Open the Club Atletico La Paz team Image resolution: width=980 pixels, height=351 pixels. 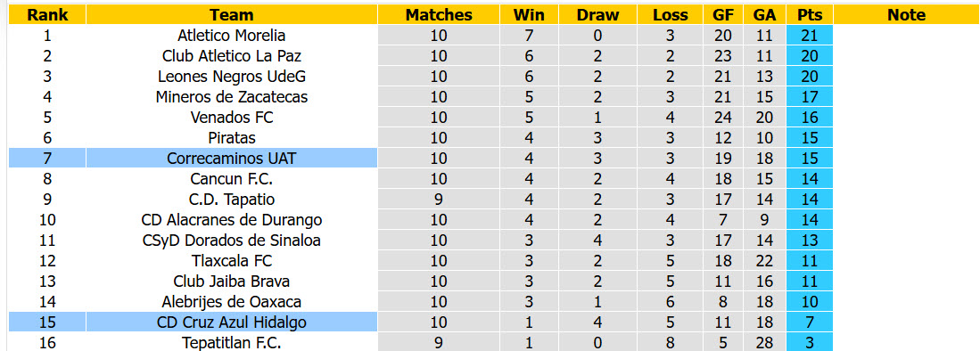[232, 56]
